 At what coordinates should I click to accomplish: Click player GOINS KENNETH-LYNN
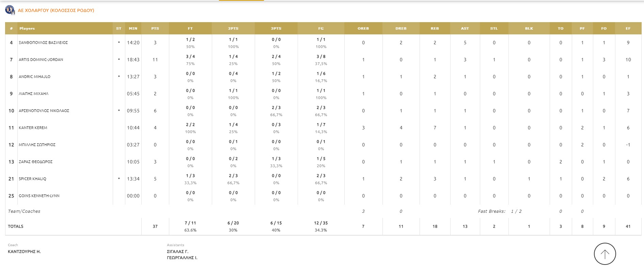click(x=39, y=196)
